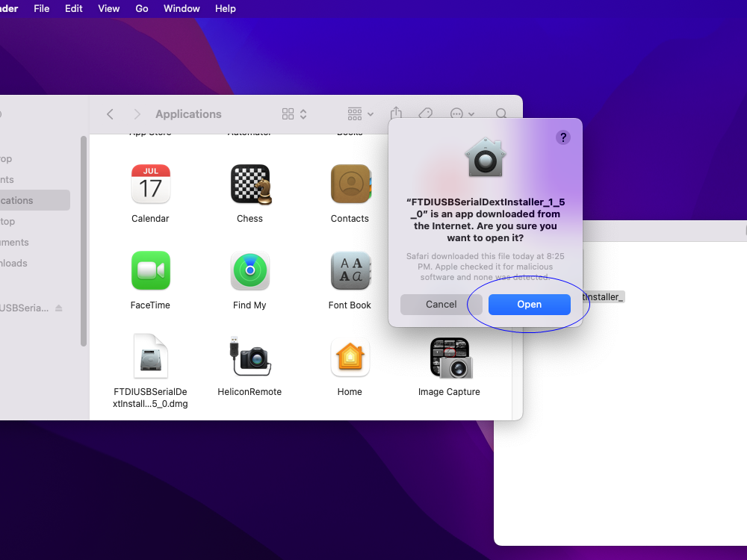Open the Go menu
Viewport: 747px width, 560px height.
[x=142, y=8]
